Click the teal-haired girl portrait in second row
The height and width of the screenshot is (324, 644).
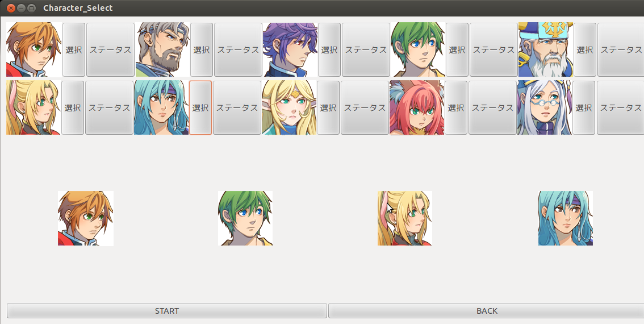[161, 108]
